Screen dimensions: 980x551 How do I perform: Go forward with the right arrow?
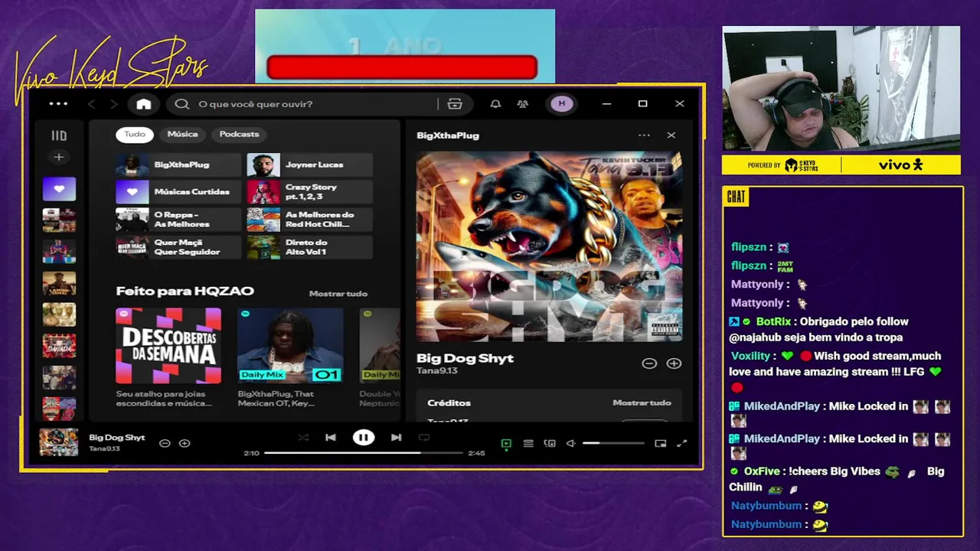pos(114,104)
